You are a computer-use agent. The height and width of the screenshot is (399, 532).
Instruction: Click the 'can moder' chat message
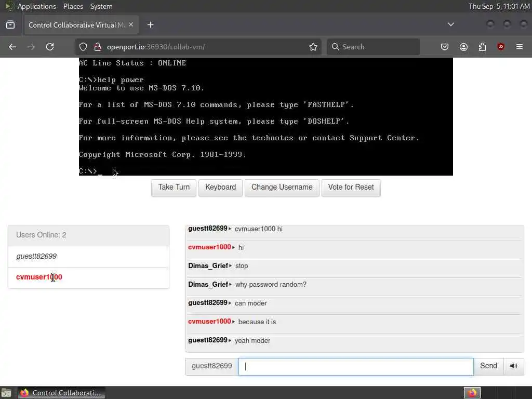(x=251, y=303)
